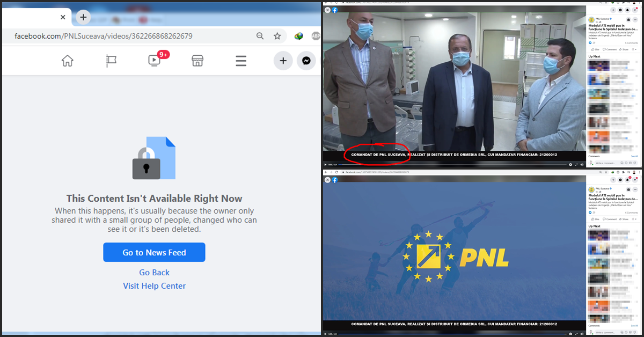Viewport: 644px width, 337px height.
Task: Close the video viewer in top-right window
Action: 327,10
